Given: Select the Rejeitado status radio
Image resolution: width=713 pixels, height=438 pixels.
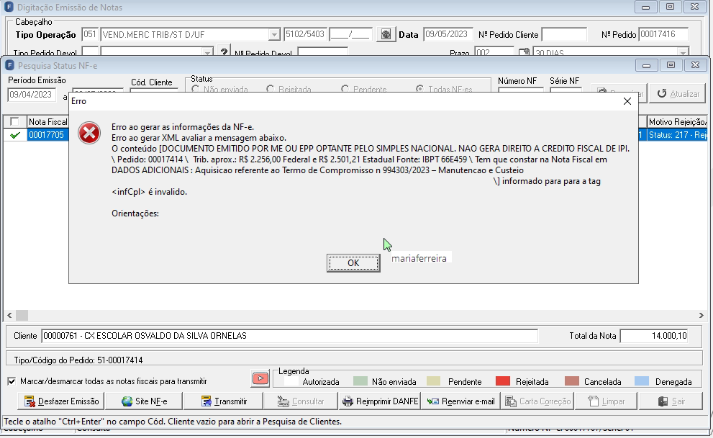Looking at the screenshot, I should 270,89.
